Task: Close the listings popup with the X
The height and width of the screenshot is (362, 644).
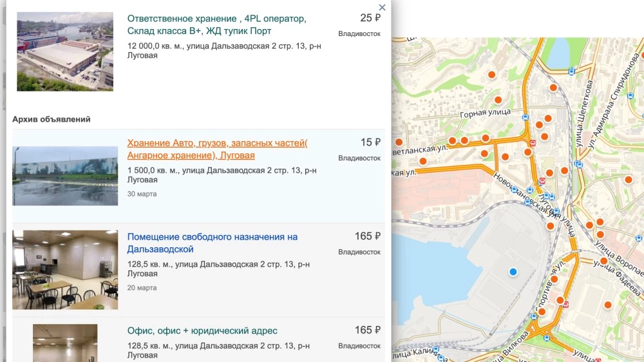Action: tap(382, 7)
